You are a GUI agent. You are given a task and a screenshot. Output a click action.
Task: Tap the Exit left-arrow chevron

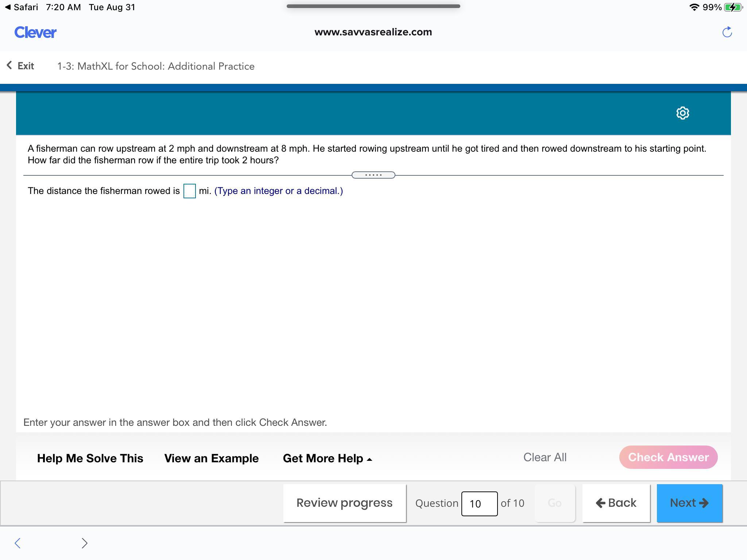click(9, 66)
